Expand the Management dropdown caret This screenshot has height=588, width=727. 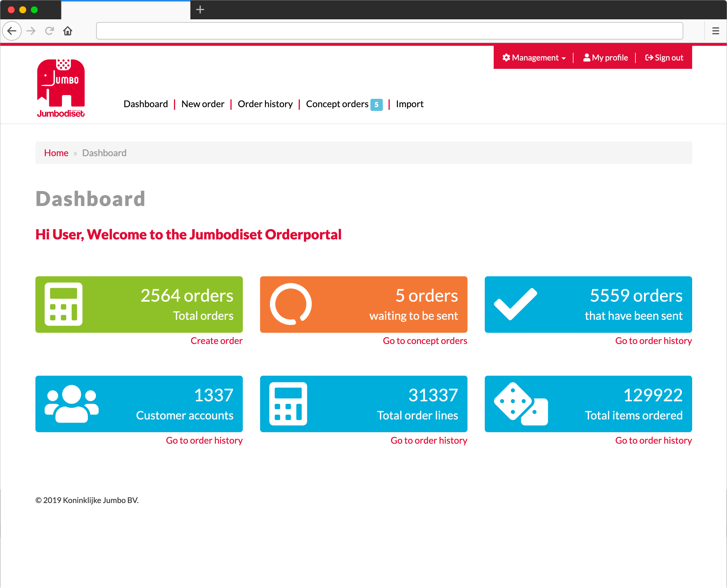pos(563,58)
